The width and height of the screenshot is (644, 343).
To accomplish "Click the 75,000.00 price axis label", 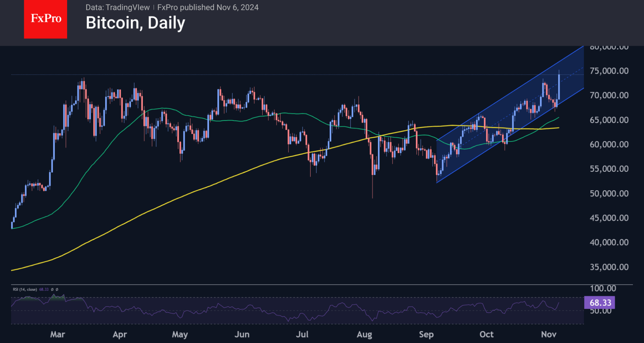I will [x=609, y=71].
